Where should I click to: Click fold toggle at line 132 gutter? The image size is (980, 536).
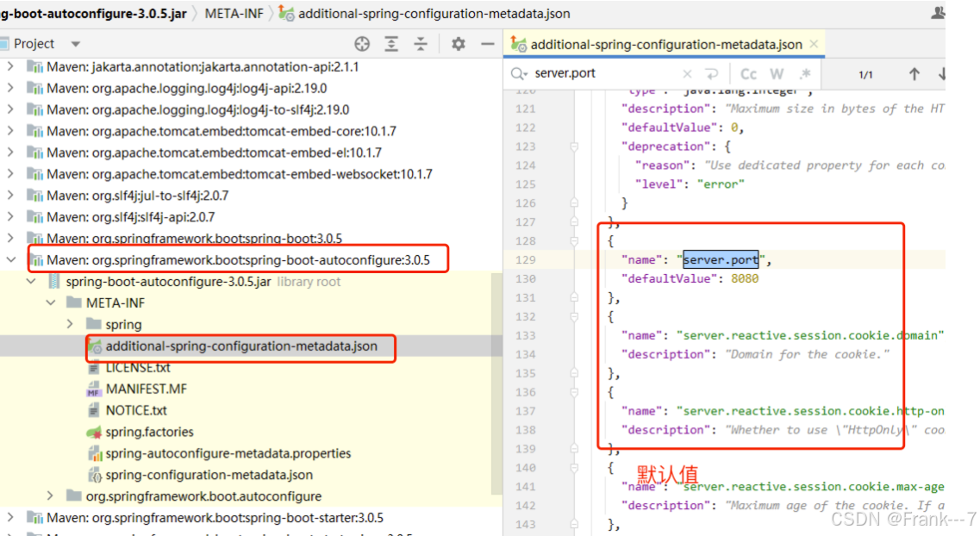[574, 316]
